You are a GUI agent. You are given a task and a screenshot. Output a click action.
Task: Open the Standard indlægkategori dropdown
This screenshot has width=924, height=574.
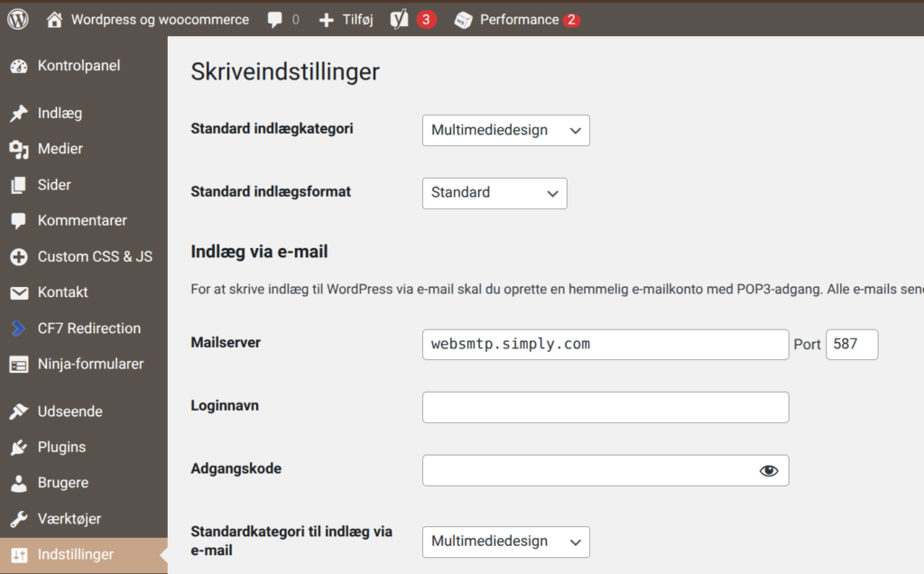pos(505,130)
